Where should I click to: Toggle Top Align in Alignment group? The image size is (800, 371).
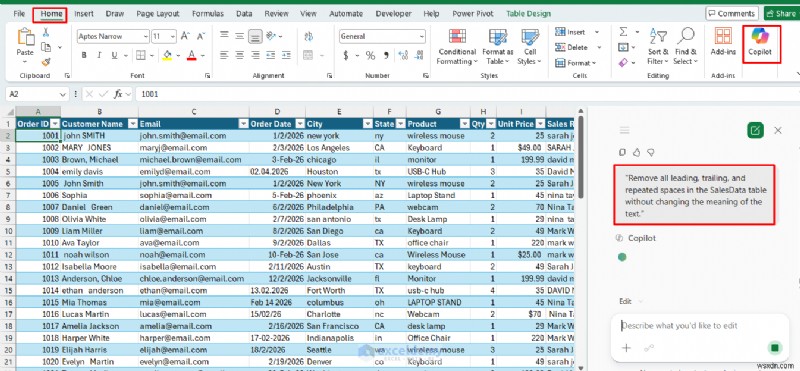tap(224, 36)
